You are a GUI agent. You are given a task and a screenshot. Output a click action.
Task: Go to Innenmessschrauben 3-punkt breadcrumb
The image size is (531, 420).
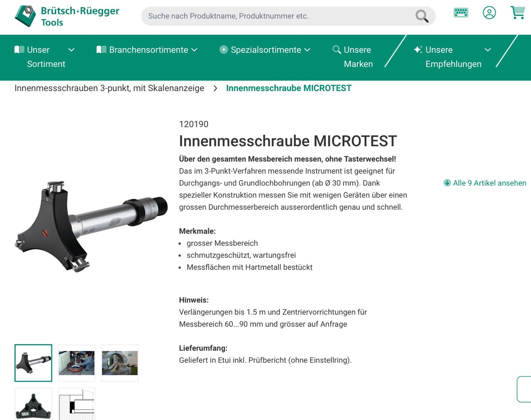[x=109, y=88]
